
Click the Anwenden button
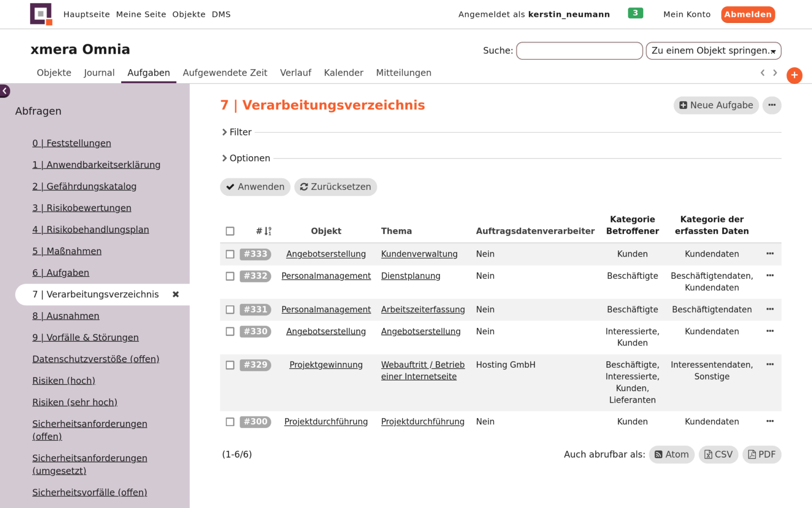tap(255, 187)
